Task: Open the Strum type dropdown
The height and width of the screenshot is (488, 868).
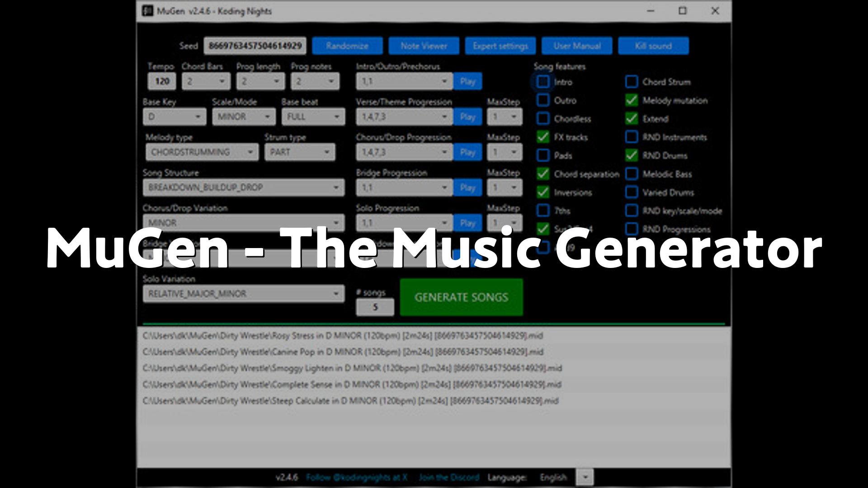Action: click(300, 152)
